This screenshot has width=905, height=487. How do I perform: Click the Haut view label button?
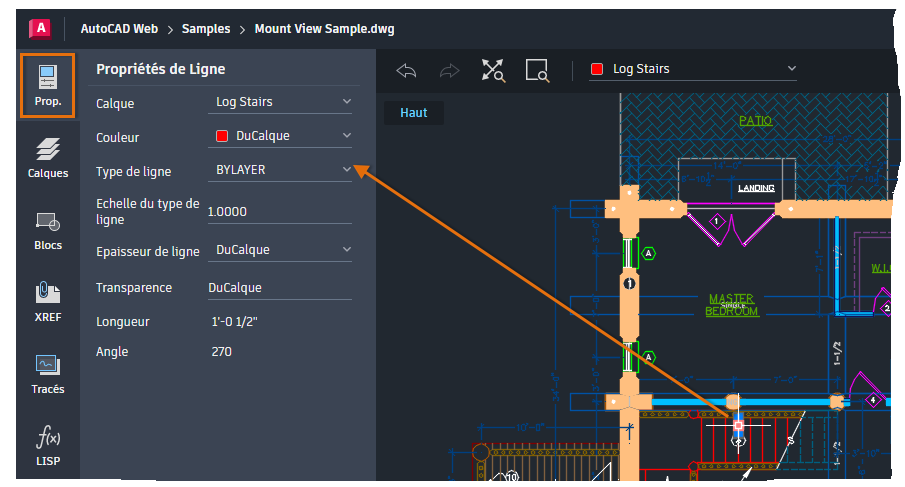click(414, 113)
